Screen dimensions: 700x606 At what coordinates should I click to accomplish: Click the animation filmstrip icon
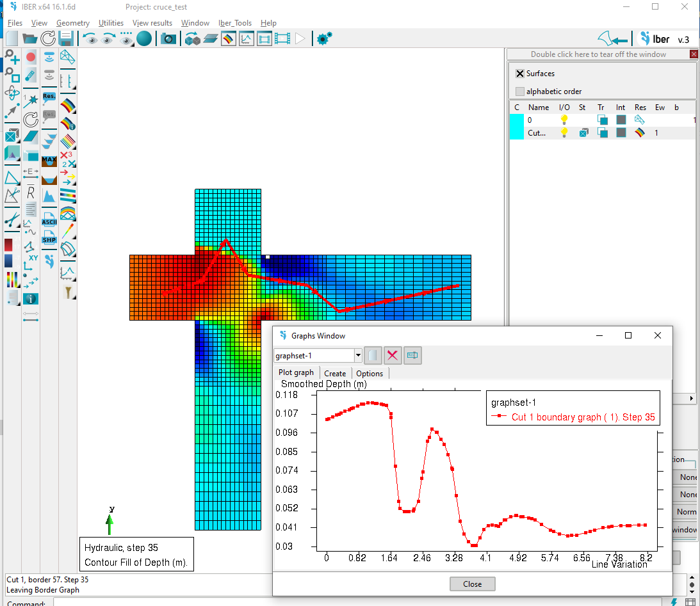coord(282,39)
